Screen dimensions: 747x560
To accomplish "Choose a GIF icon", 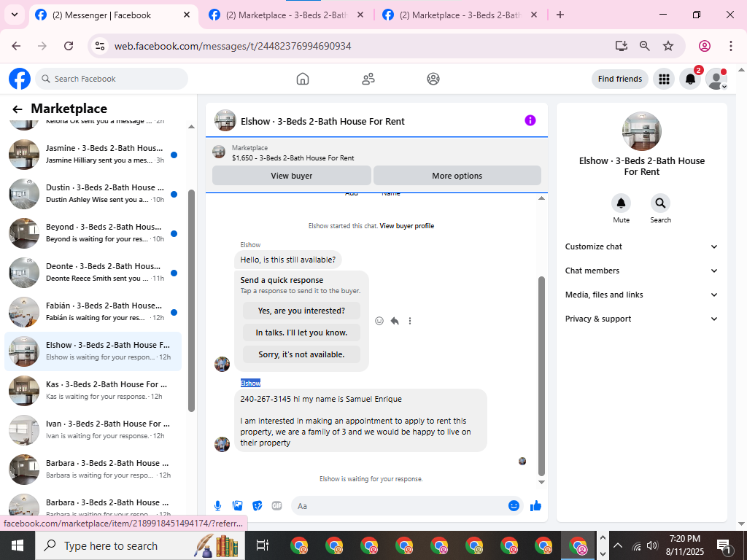I will pyautogui.click(x=276, y=506).
